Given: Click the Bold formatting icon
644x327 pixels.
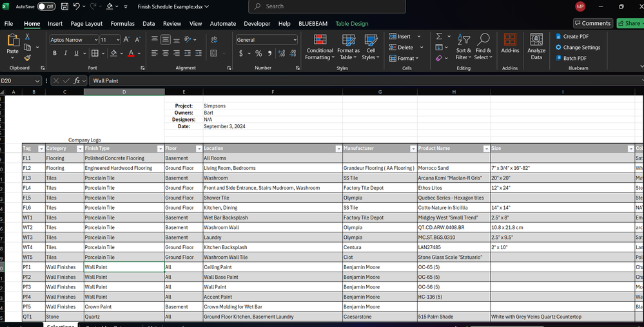Looking at the screenshot, I should pos(55,53).
